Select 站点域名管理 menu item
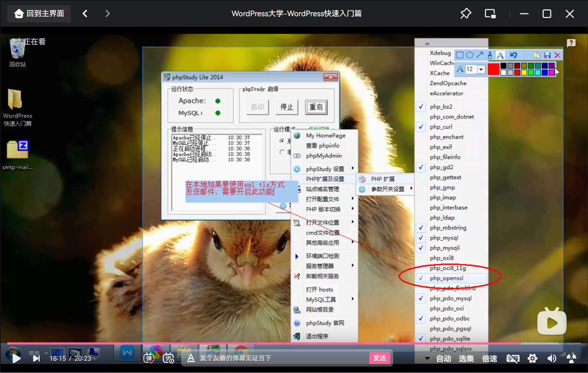 coord(324,189)
